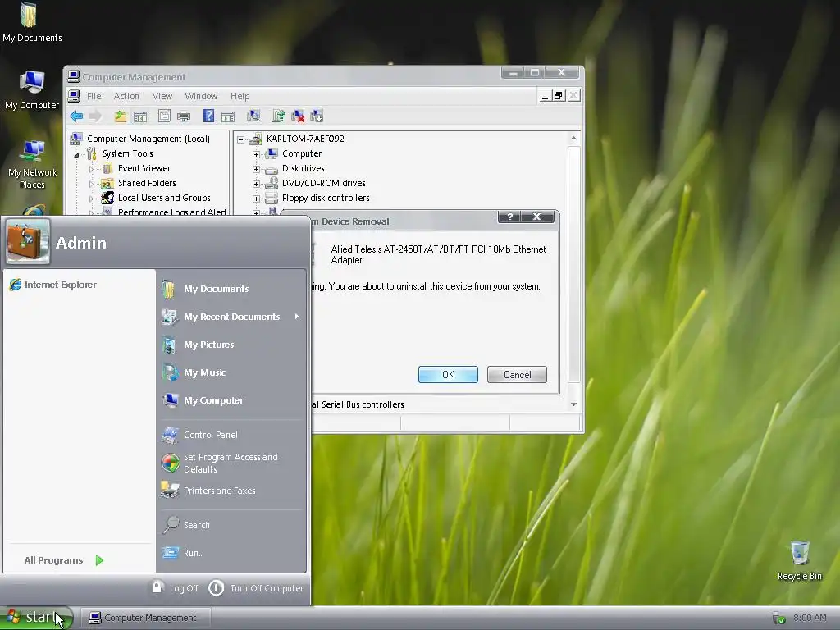Screen dimensions: 840x630
Task: Collapse the System Tools tree node arrow
Action: click(76, 154)
